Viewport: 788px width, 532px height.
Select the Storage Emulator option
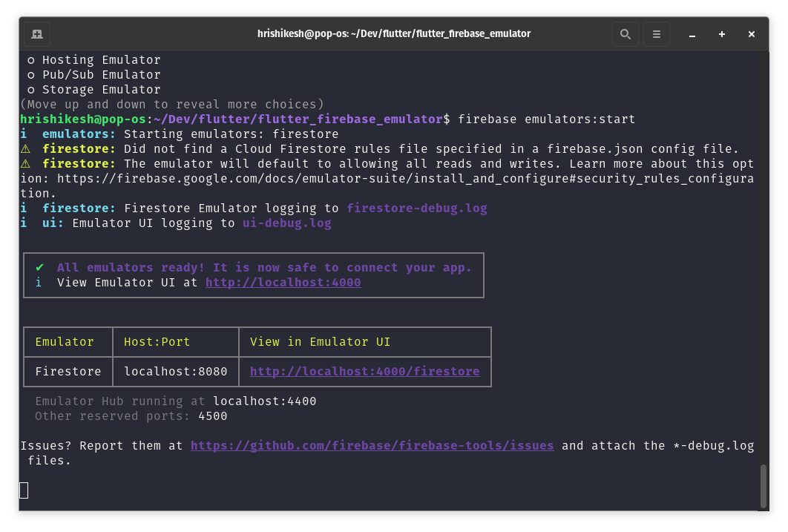[x=89, y=89]
